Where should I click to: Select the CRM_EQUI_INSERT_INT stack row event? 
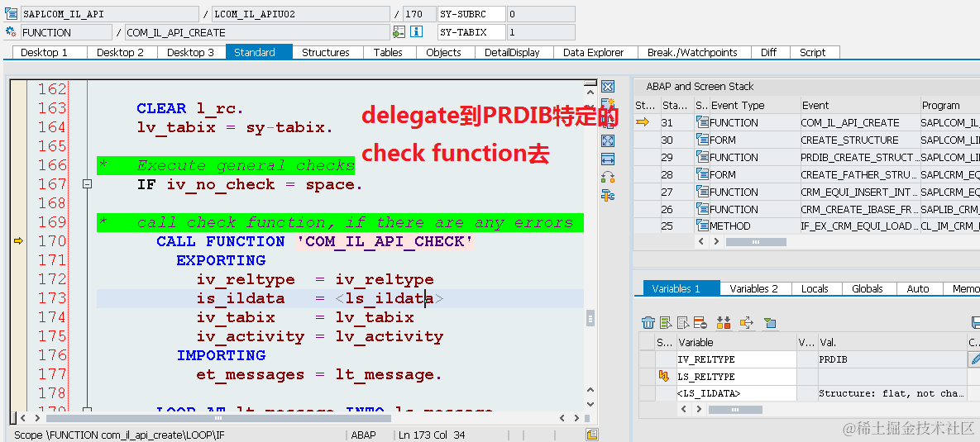(x=860, y=192)
